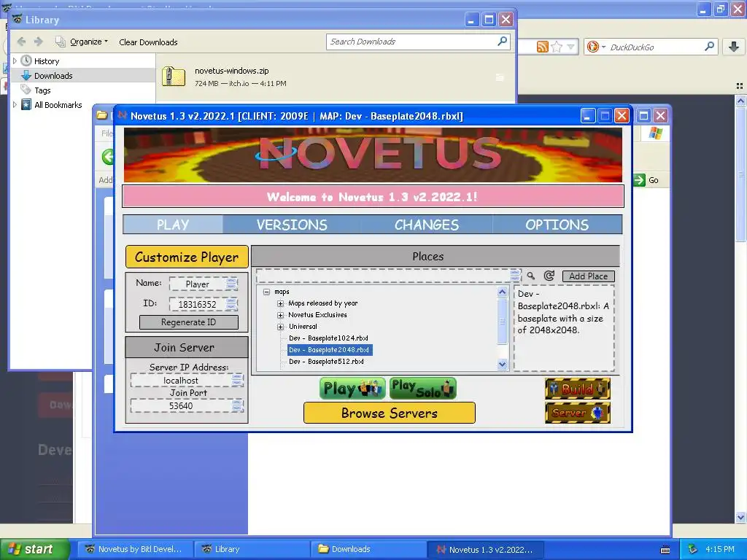Select Tags in Library sidebar
The image size is (747, 560).
pos(42,90)
